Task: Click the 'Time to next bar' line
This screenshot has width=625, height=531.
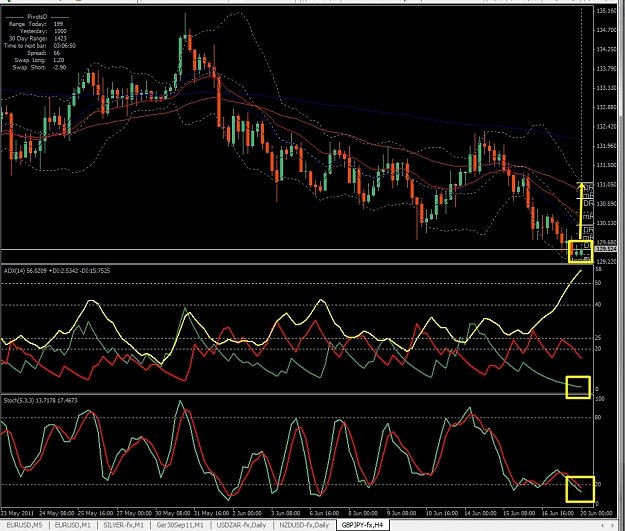Action: coord(39,46)
